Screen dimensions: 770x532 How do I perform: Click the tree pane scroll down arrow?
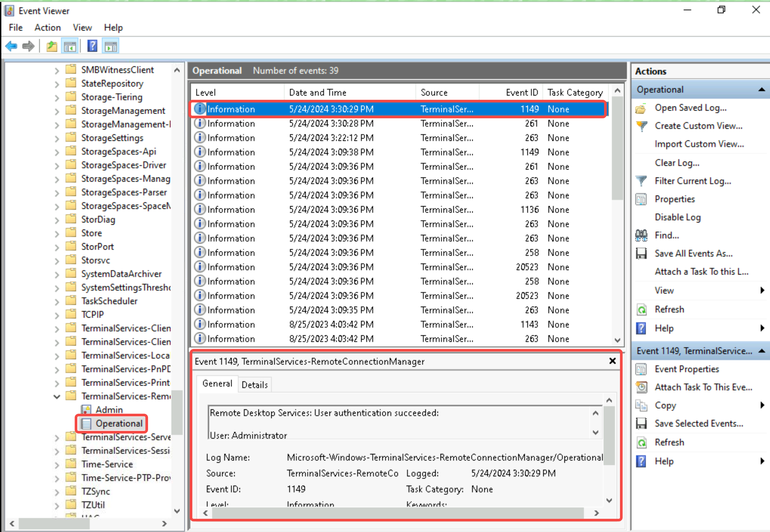[x=177, y=511]
